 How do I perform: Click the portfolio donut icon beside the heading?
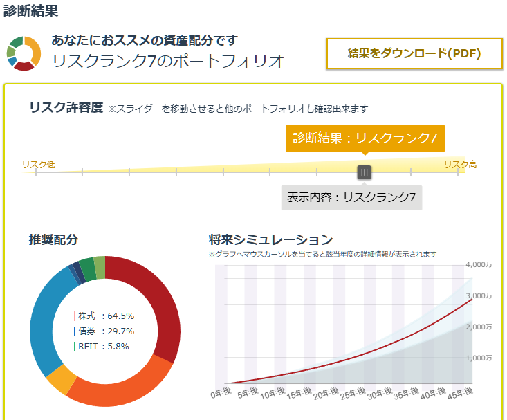click(x=24, y=53)
